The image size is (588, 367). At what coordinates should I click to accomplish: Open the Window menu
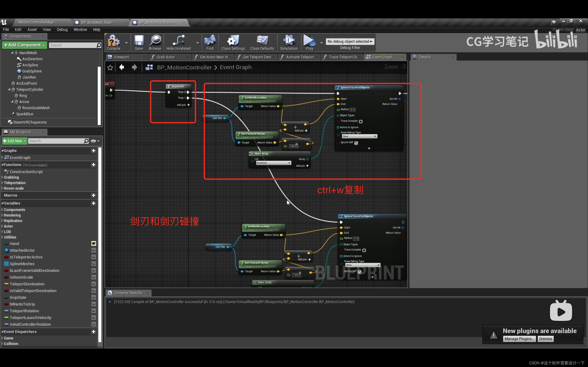point(80,30)
